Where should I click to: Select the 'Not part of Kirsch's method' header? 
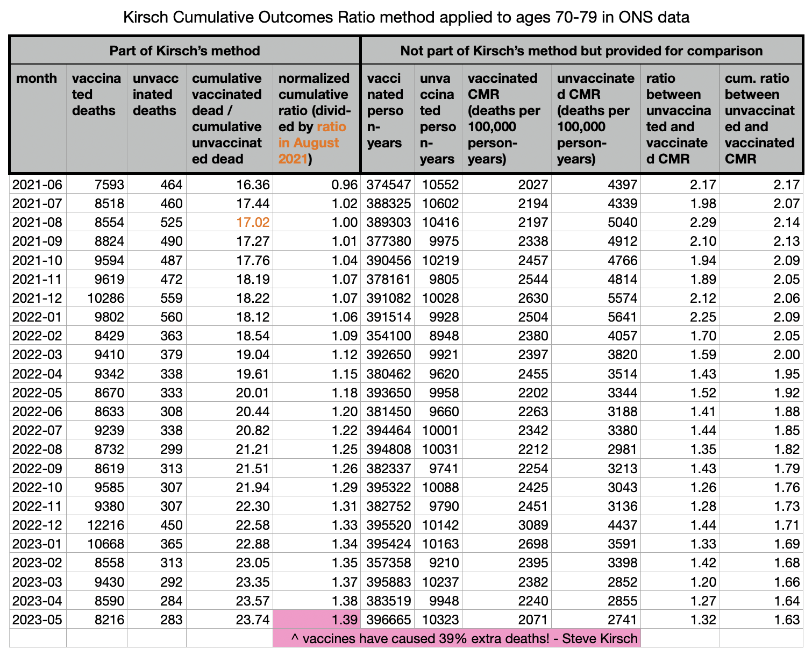[x=581, y=51]
